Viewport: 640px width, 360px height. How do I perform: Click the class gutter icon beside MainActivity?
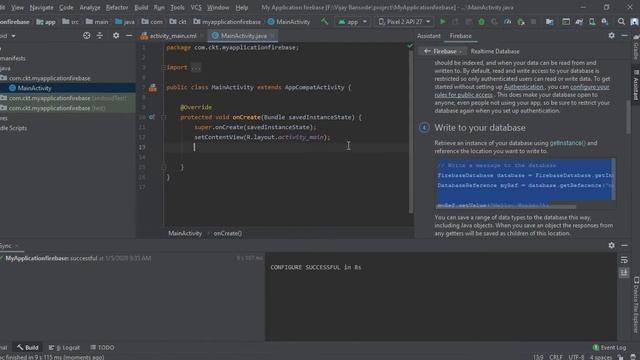(153, 87)
